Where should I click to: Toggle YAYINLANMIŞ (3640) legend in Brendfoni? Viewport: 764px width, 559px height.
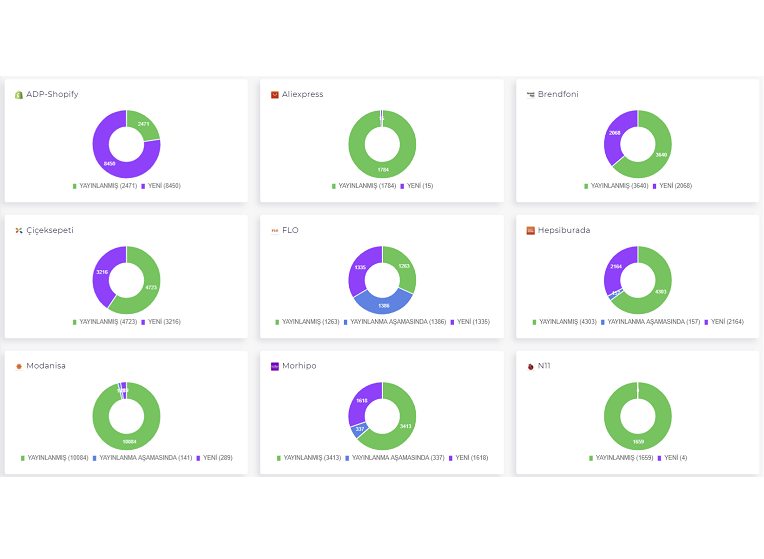(616, 186)
